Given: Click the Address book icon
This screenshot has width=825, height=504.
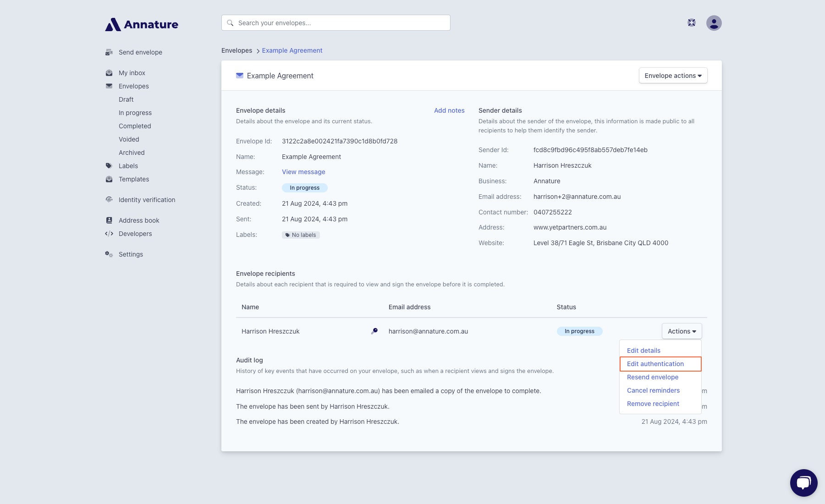Looking at the screenshot, I should (x=109, y=220).
